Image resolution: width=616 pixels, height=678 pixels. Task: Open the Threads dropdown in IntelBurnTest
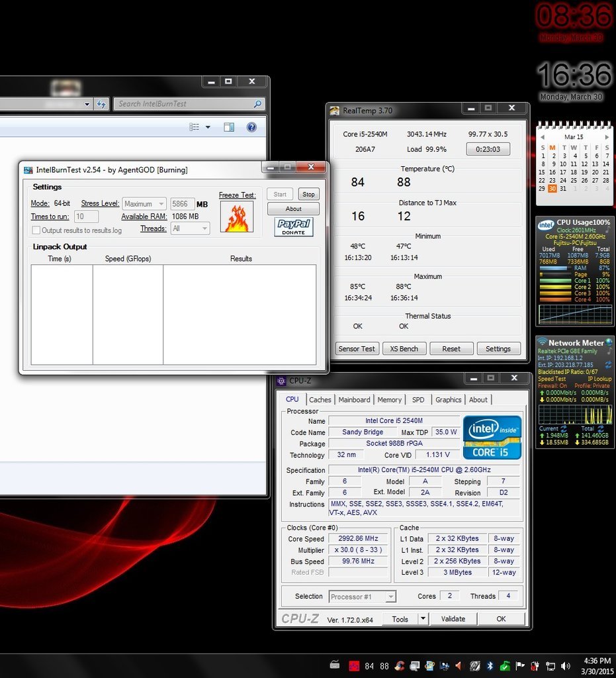191,228
